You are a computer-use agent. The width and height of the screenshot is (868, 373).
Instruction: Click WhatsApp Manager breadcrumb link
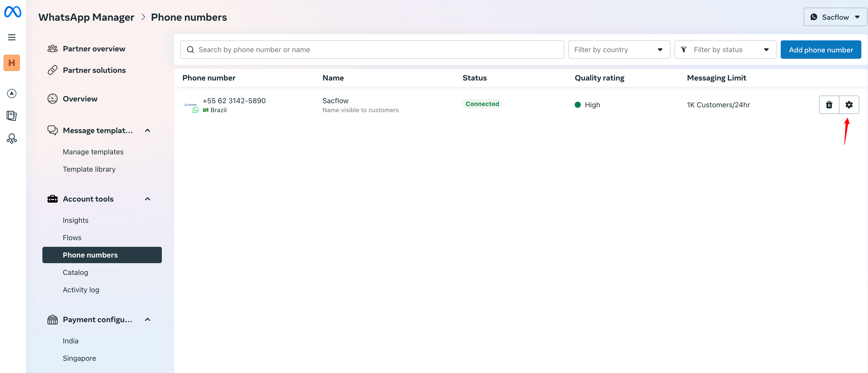click(x=86, y=17)
